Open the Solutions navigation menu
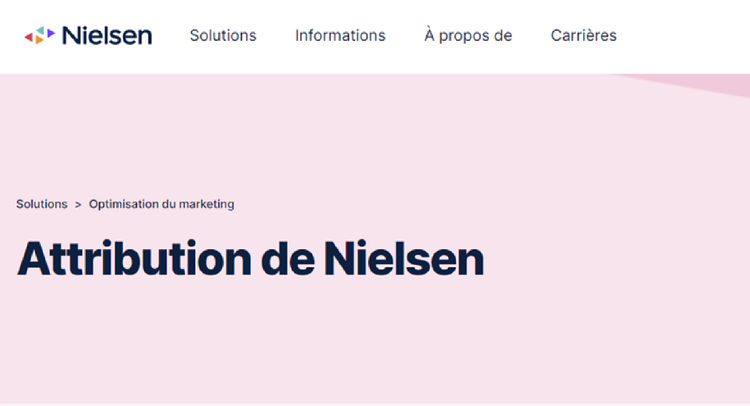This screenshot has height=406, width=750. pos(223,35)
